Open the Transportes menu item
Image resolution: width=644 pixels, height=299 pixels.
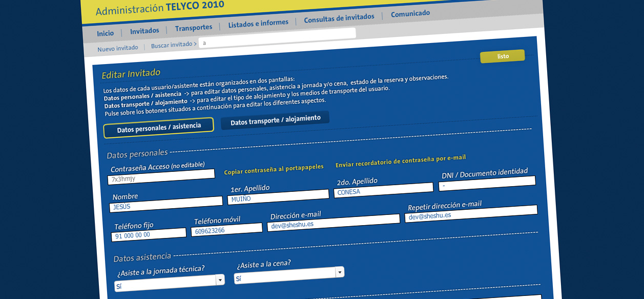tap(193, 27)
